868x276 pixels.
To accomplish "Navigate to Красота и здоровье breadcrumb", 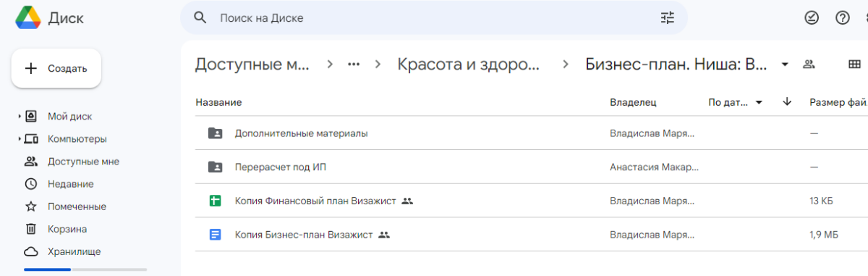I will [469, 64].
